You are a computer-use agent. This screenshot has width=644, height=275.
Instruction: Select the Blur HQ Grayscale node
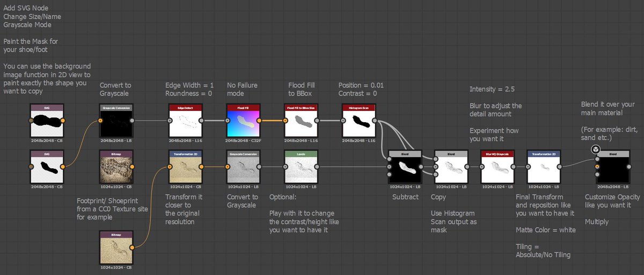point(497,167)
